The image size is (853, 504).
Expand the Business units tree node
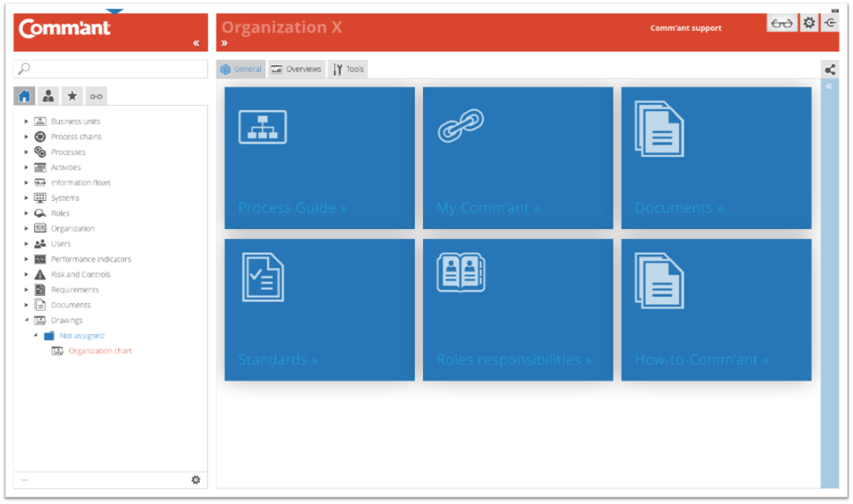click(26, 121)
